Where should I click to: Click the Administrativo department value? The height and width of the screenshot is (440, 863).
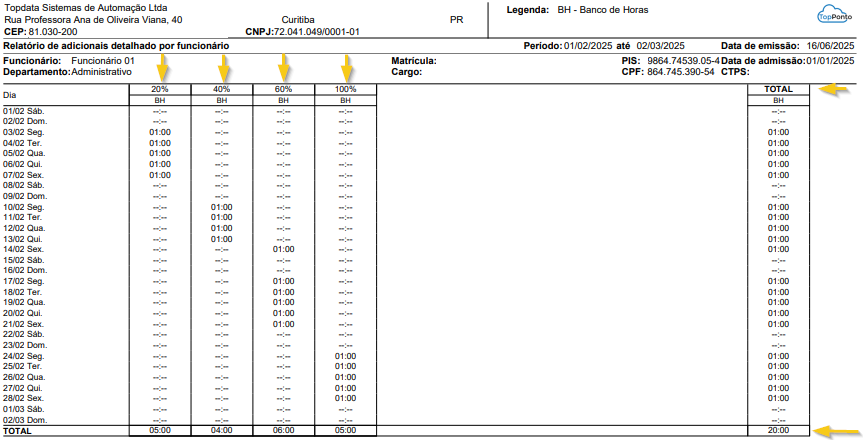(x=102, y=73)
